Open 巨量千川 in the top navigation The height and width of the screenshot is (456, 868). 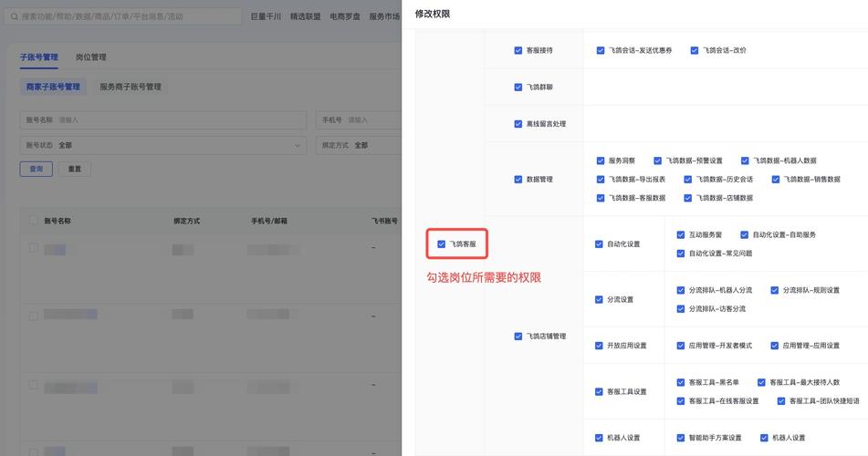coord(266,16)
